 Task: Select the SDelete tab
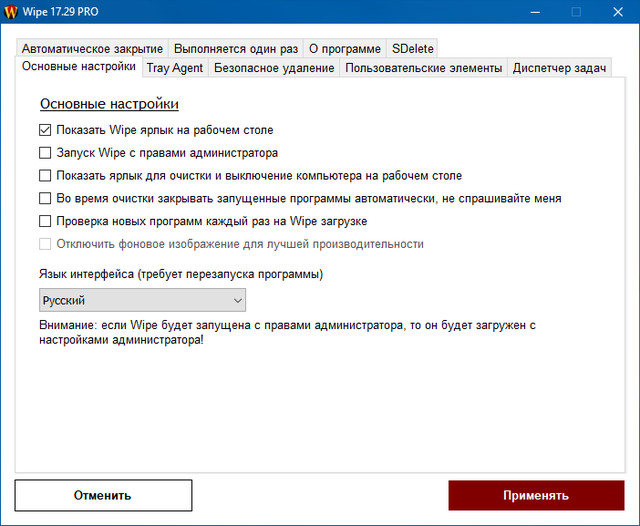click(x=411, y=48)
